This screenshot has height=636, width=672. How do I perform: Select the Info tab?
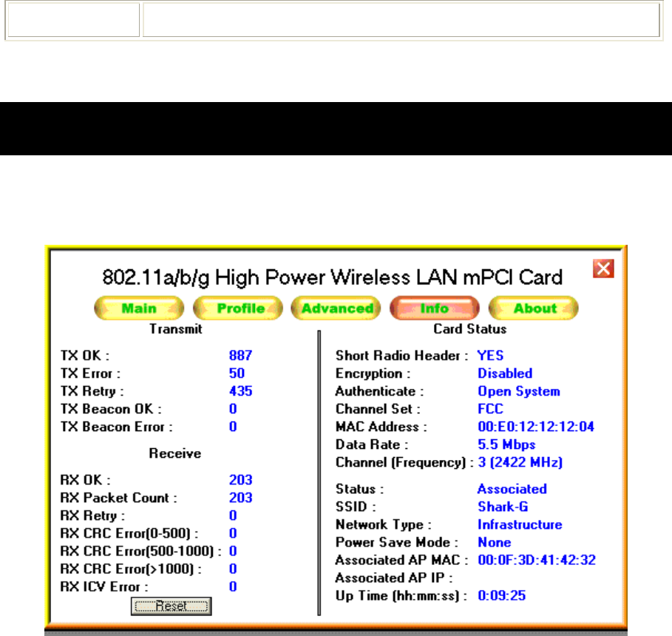[435, 308]
